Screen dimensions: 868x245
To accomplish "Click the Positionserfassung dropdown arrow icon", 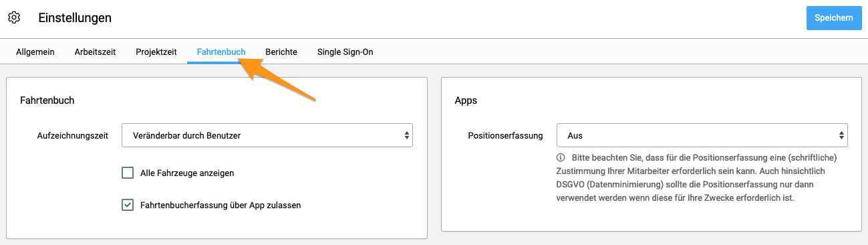I will tap(842, 135).
